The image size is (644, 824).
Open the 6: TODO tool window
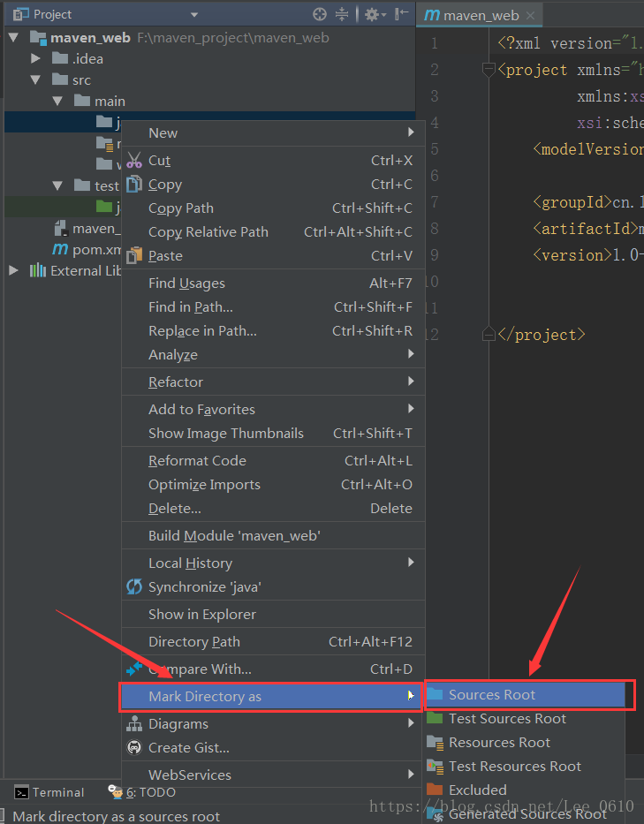point(141,792)
